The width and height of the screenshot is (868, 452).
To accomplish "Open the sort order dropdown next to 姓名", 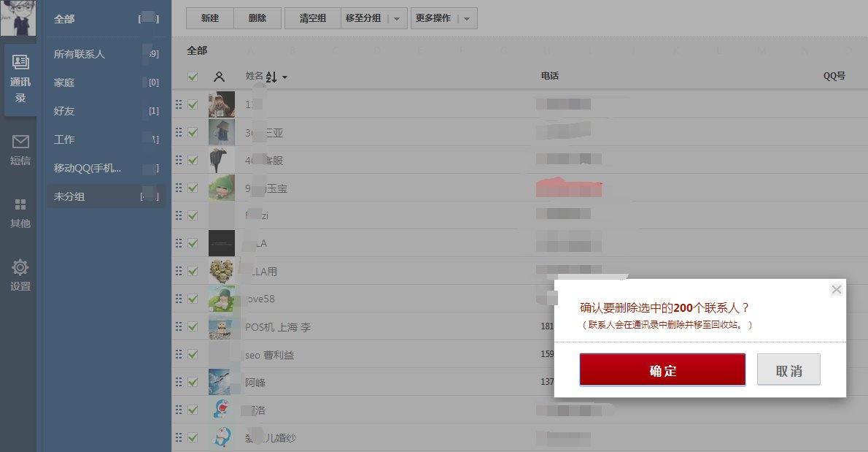I will (286, 77).
